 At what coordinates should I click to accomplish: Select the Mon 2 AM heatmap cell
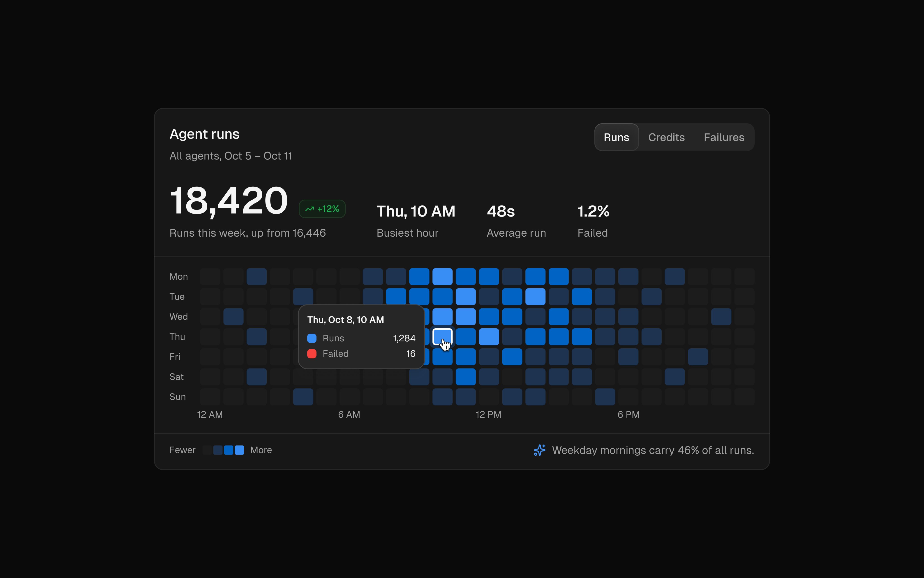pyautogui.click(x=256, y=277)
